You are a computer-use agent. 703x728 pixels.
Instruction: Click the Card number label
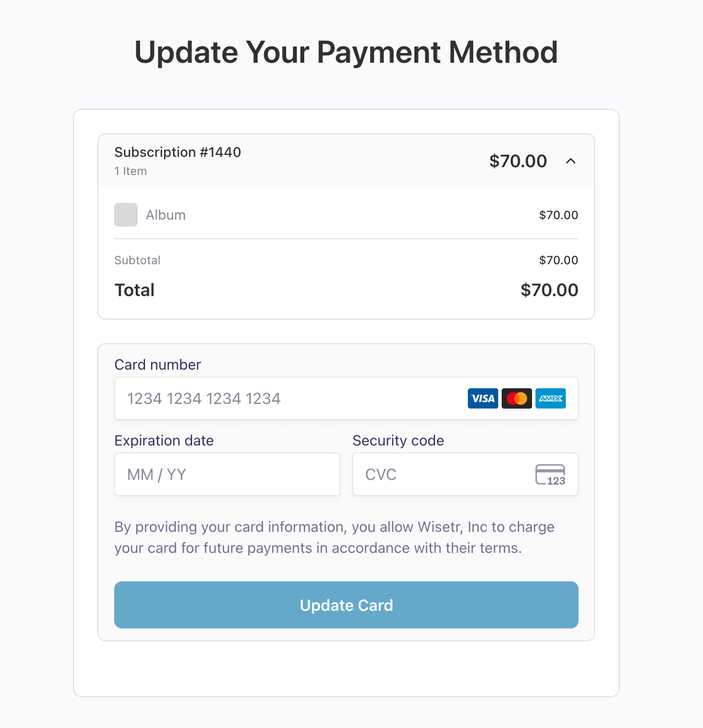(158, 365)
